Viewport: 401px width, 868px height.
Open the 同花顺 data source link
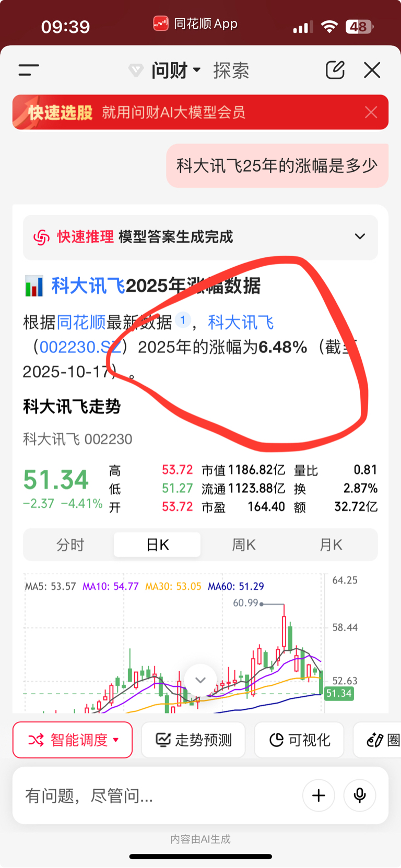pyautogui.click(x=81, y=323)
